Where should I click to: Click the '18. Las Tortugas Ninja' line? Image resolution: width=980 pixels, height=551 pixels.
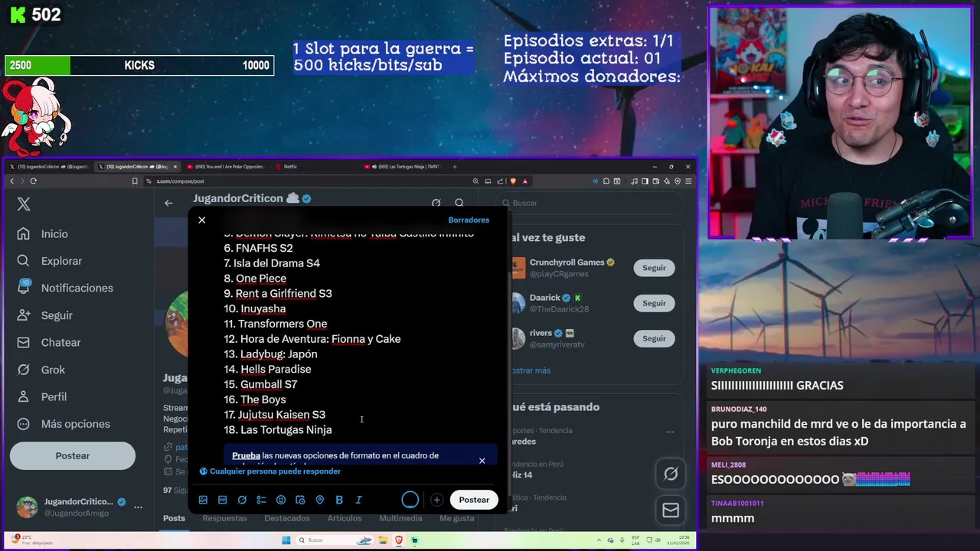[278, 430]
